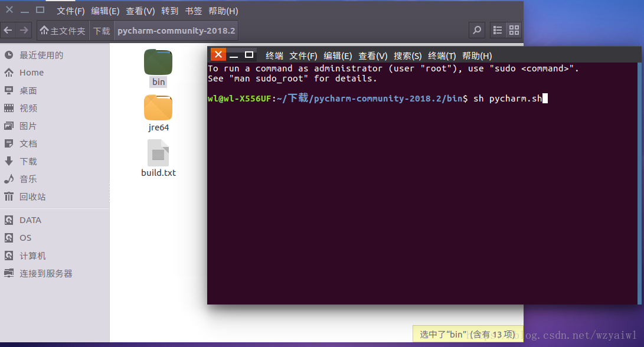Click the build.txt file name label
Viewport: 644px width, 347px height.
click(159, 173)
